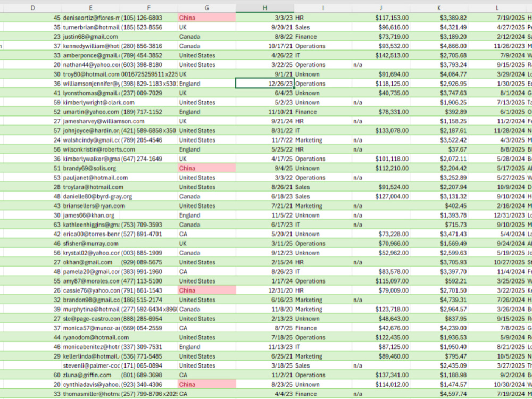Click cell $4,597.74
The width and height of the screenshot is (532, 399).
pos(439,394)
